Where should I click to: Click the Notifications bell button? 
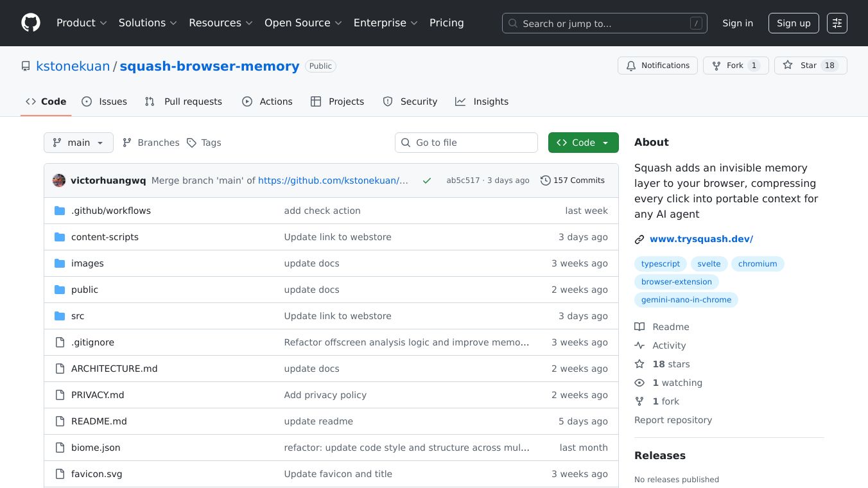click(x=657, y=65)
